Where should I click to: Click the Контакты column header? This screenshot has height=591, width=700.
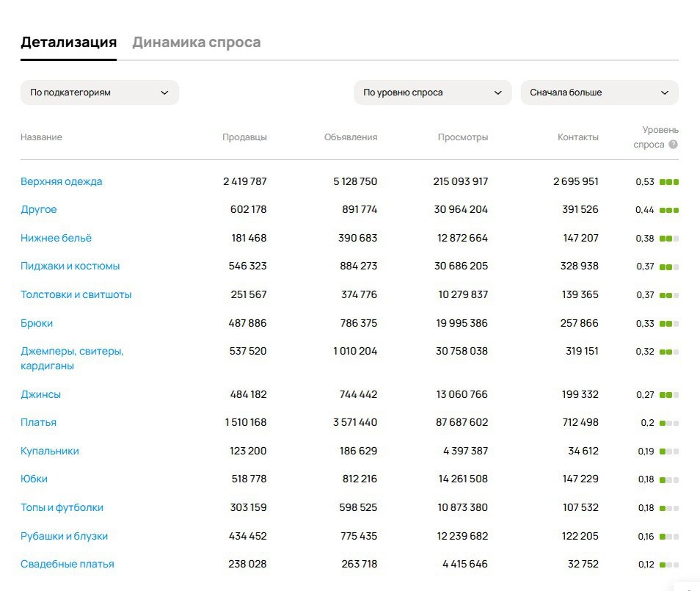(x=578, y=137)
